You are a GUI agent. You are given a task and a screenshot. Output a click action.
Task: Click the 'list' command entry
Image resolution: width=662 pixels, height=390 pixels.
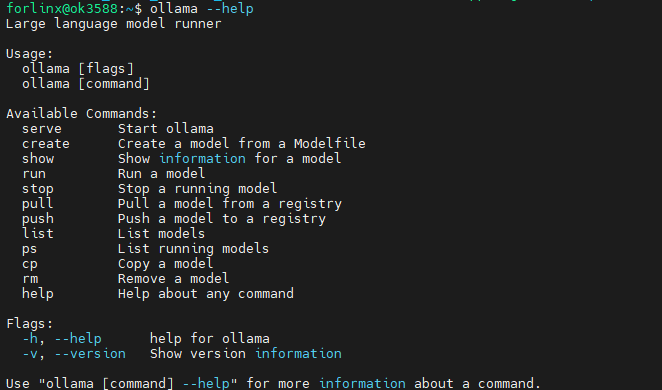pyautogui.click(x=38, y=234)
